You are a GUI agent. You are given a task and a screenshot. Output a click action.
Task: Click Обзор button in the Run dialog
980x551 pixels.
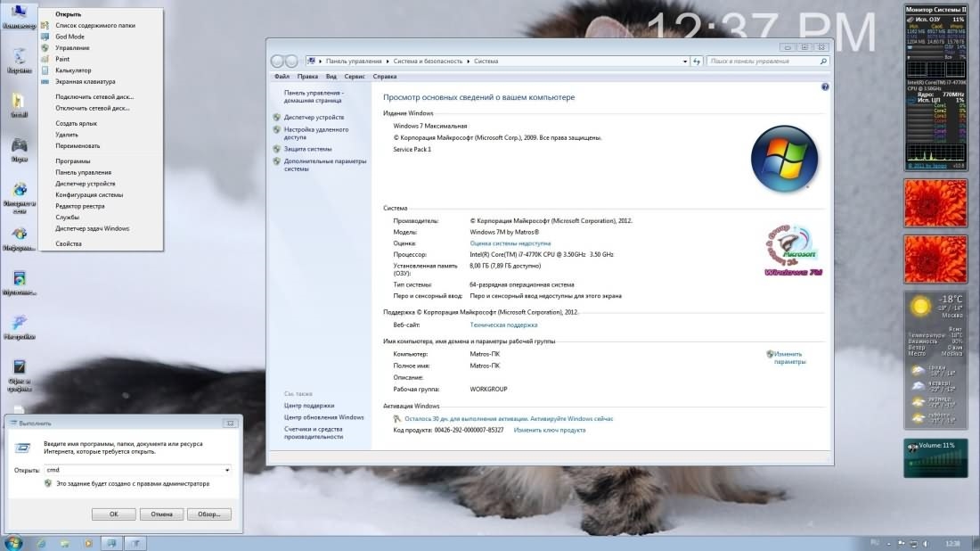pos(208,514)
